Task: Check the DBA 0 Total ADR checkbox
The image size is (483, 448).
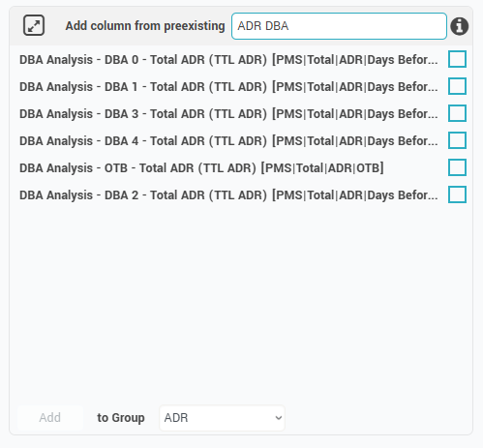Action: tap(457, 59)
